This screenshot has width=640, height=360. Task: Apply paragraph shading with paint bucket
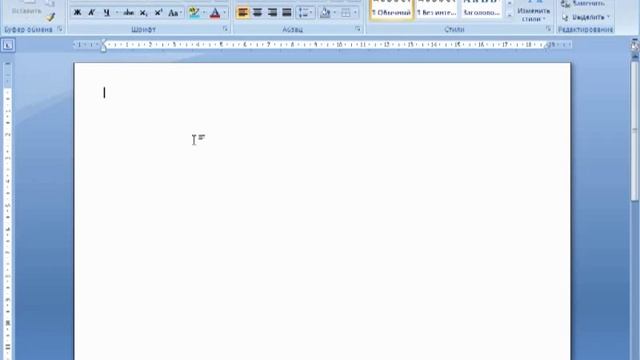click(x=325, y=13)
